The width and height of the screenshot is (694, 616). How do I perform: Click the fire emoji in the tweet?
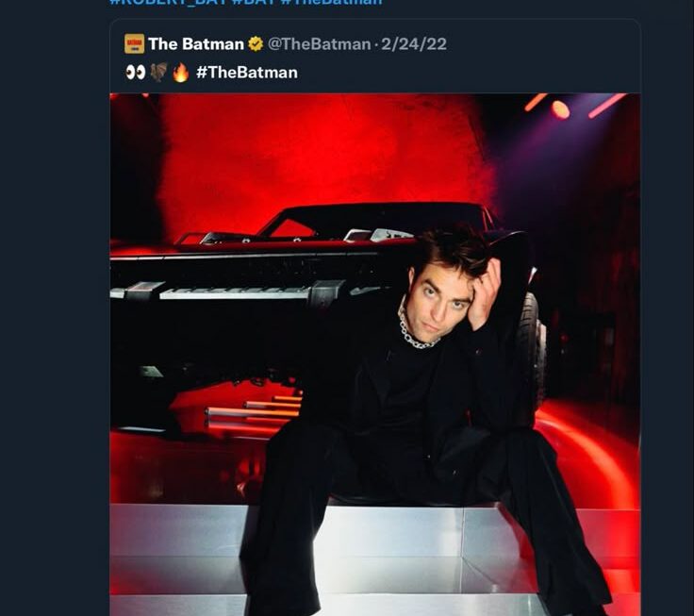coord(180,73)
